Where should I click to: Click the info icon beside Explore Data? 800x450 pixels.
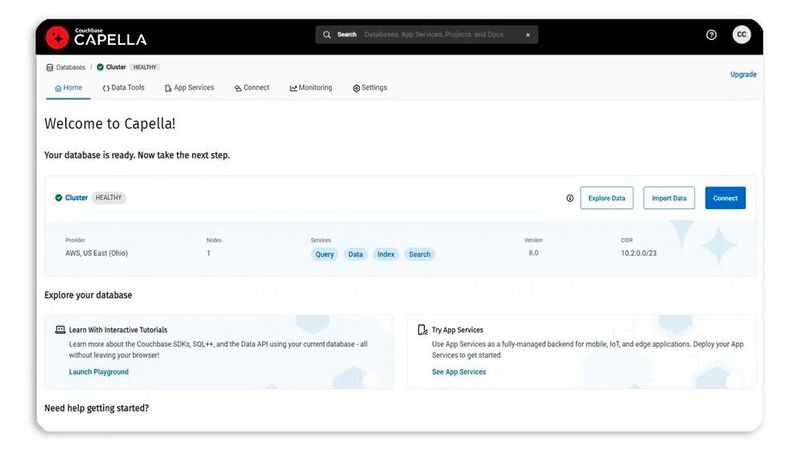pos(570,198)
